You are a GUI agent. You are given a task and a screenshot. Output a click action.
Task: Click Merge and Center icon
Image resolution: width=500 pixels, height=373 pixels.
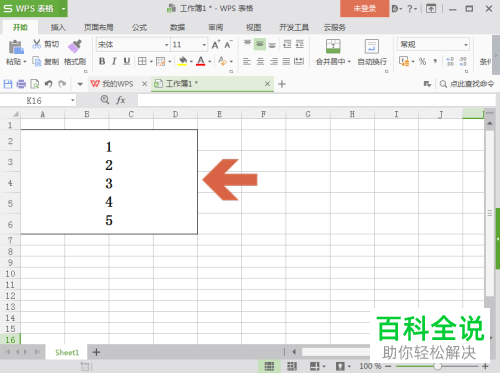click(333, 46)
